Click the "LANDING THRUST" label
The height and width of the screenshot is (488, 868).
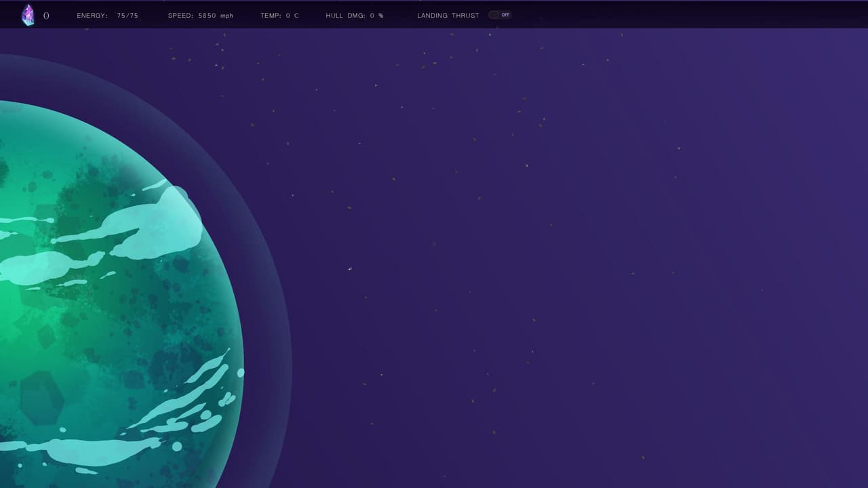click(448, 16)
